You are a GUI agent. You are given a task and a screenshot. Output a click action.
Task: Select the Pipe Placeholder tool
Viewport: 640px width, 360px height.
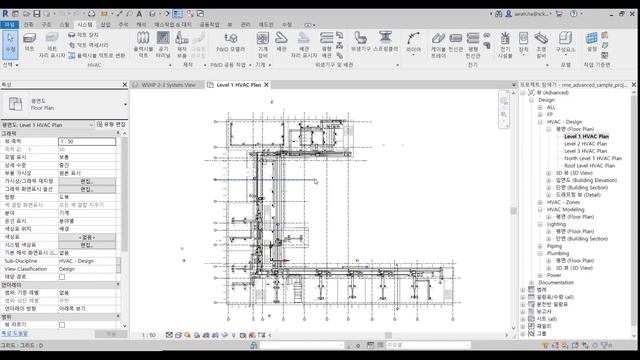pyautogui.click(x=304, y=45)
